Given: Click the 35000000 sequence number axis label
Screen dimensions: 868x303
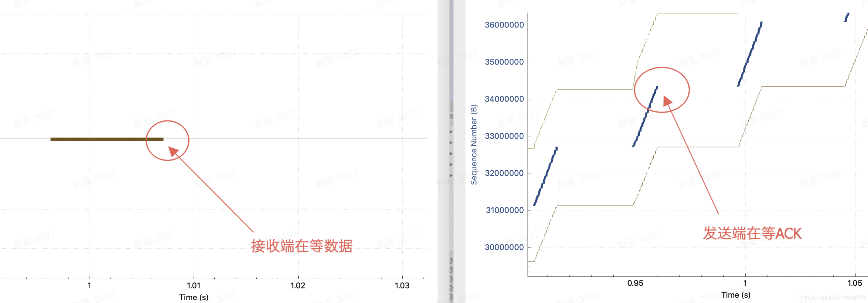Looking at the screenshot, I should point(504,62).
